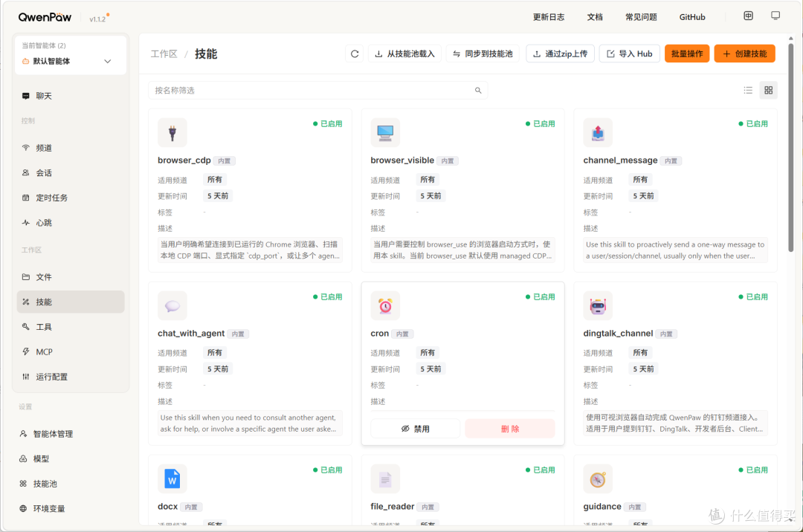Open the 心跳 heartbeat page

[x=71, y=223]
